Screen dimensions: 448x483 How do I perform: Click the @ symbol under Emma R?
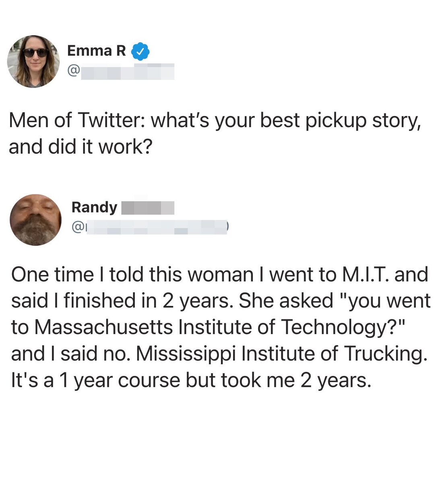click(73, 72)
